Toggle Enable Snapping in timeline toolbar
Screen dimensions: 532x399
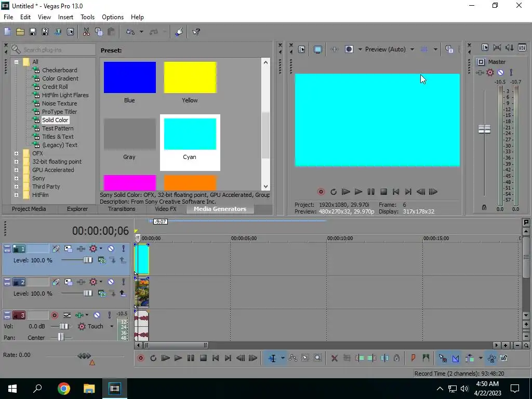443,358
